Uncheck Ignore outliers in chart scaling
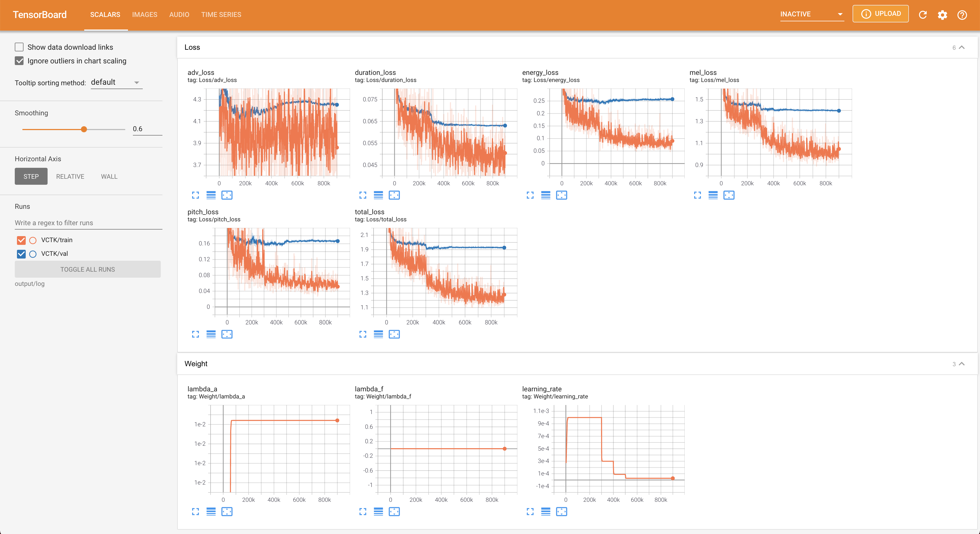The width and height of the screenshot is (980, 534). coord(19,61)
